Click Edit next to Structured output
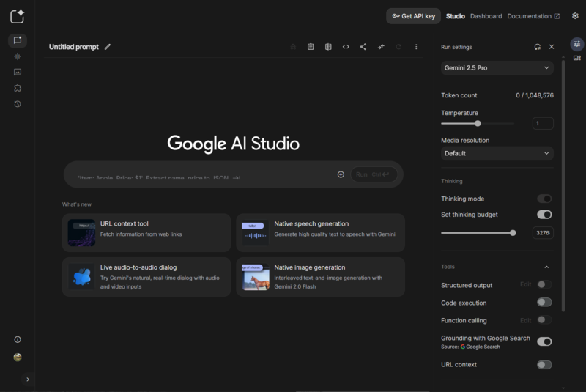Image resolution: width=586 pixels, height=392 pixels. [x=525, y=284]
